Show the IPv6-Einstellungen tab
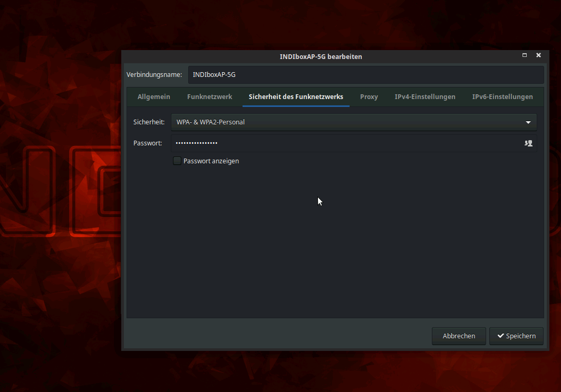Viewport: 561px width, 392px height. coord(502,97)
